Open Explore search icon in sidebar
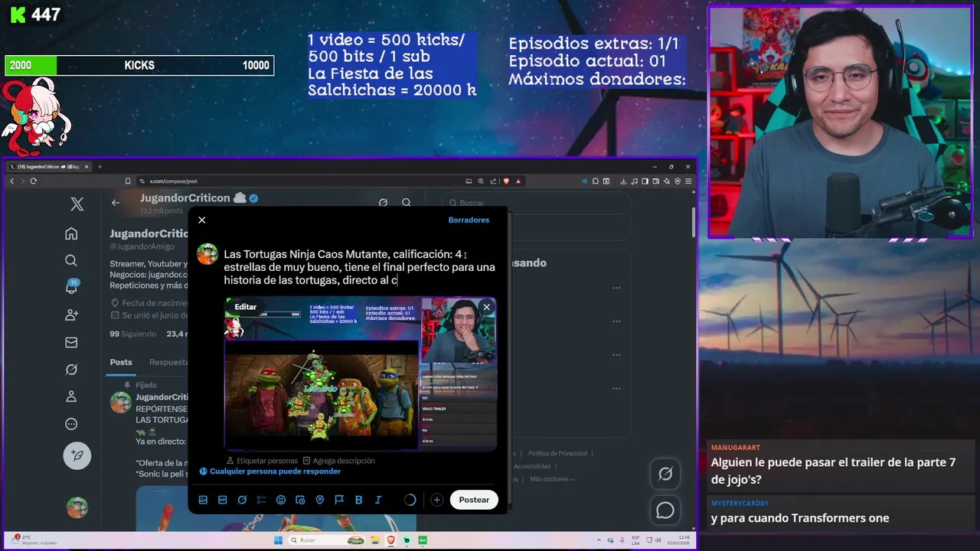The height and width of the screenshot is (551, 980). coord(71,260)
